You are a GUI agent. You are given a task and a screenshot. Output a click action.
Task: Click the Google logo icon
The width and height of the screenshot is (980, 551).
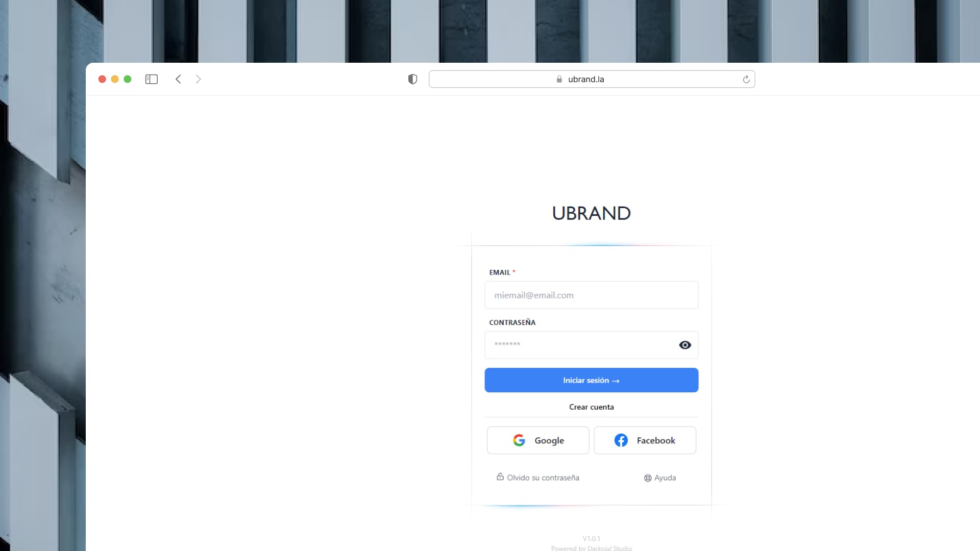(x=519, y=440)
